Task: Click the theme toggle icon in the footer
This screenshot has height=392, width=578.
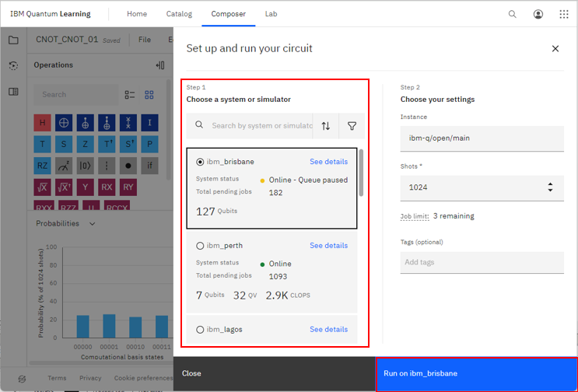Action: pyautogui.click(x=22, y=379)
